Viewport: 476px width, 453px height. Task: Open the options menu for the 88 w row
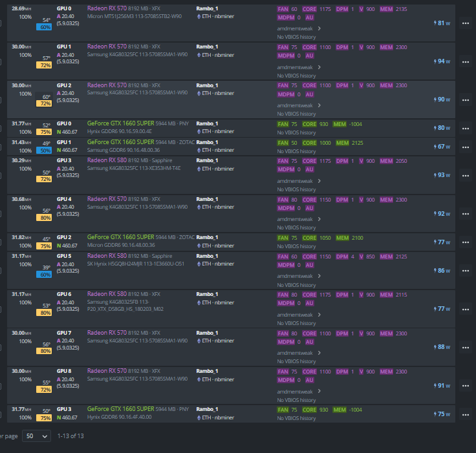[465, 347]
